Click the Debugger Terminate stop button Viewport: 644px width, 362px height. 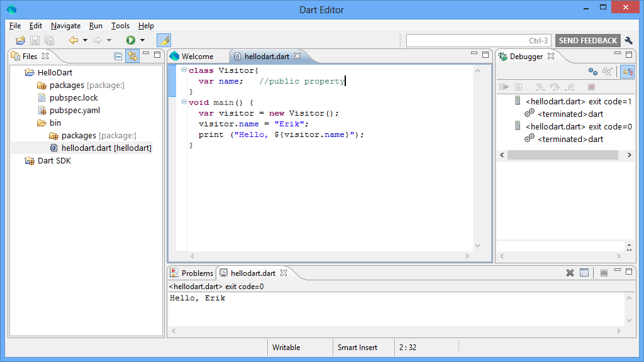tap(591, 87)
